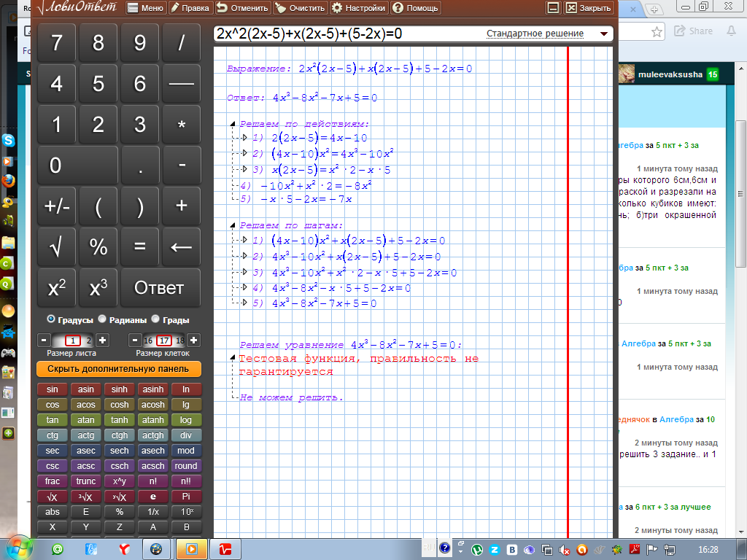Click the keypad plus key
The height and width of the screenshot is (560, 747).
click(182, 206)
